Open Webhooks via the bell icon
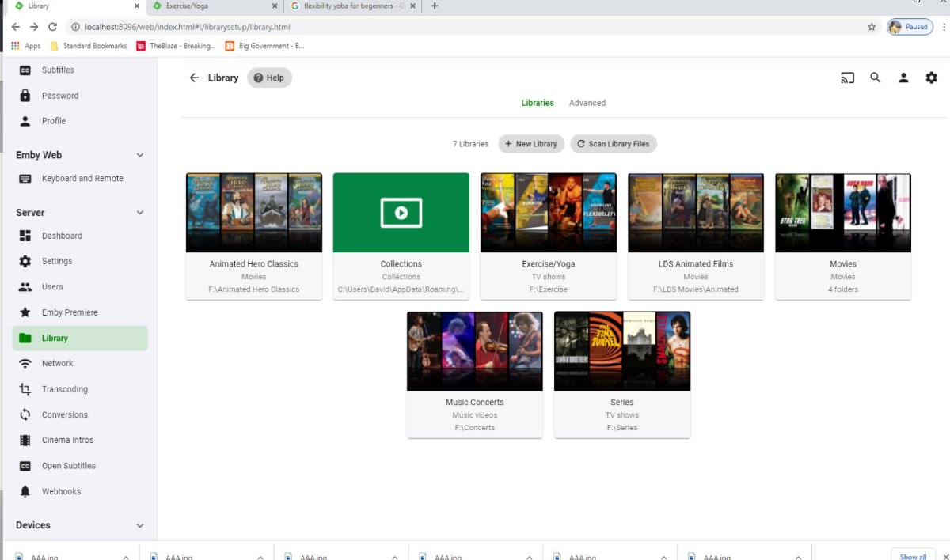950x560 pixels. pyautogui.click(x=59, y=491)
